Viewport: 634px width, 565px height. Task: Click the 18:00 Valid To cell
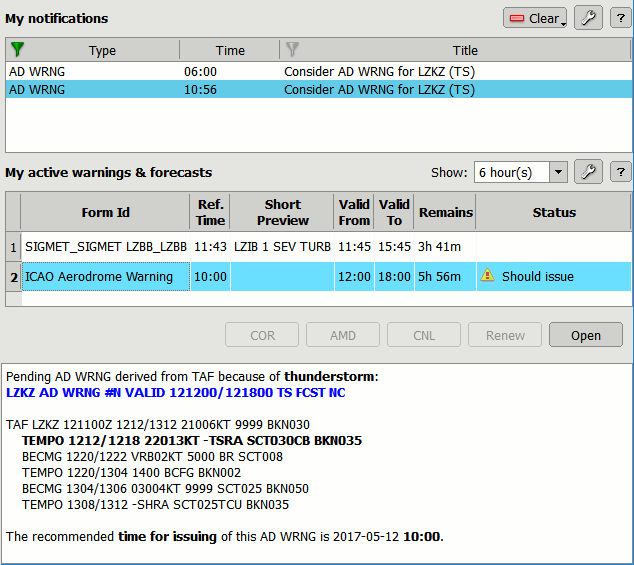click(394, 277)
